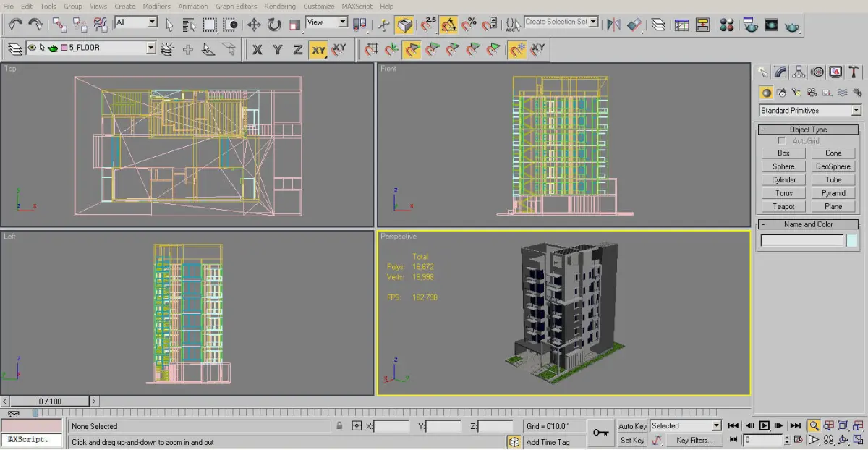Restrict transform to the X axis

coord(257,49)
